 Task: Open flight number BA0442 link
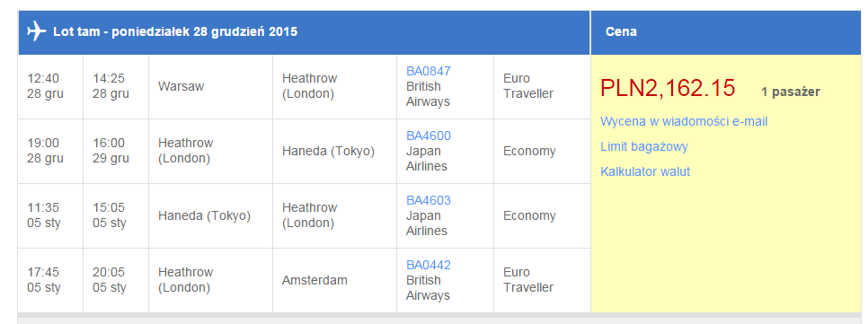click(429, 266)
